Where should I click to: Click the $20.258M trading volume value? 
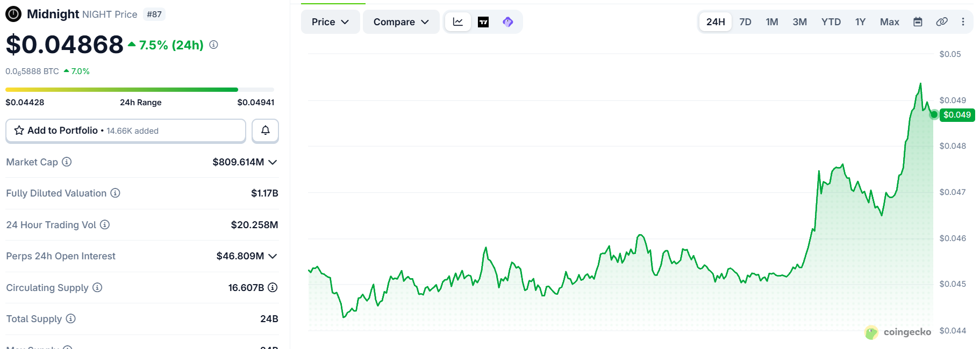click(254, 225)
